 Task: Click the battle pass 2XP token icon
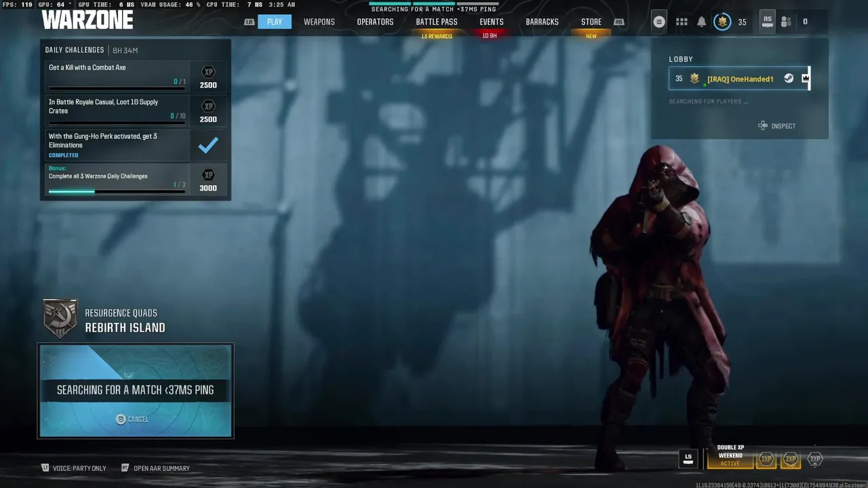(x=815, y=460)
